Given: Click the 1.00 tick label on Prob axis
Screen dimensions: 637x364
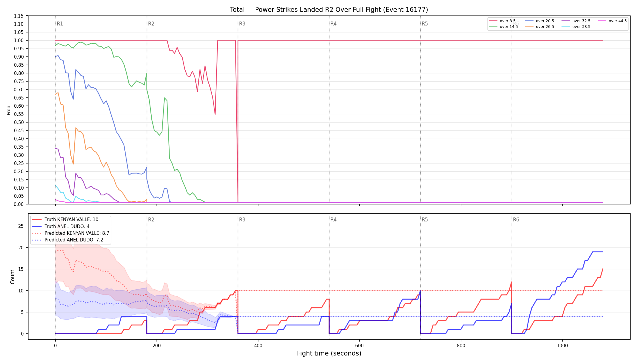Looking at the screenshot, I should click(x=19, y=40).
